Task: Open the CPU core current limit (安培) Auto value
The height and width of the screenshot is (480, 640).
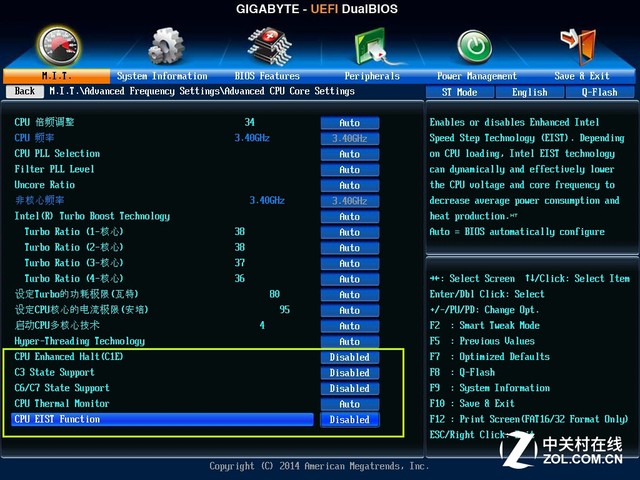Action: point(350,310)
